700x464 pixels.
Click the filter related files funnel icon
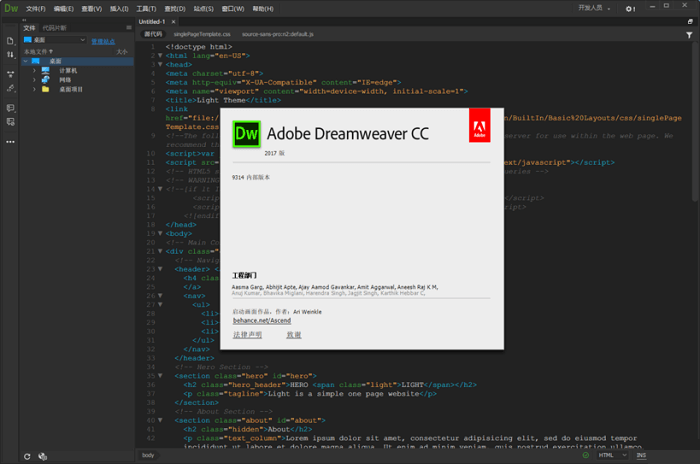point(689,34)
